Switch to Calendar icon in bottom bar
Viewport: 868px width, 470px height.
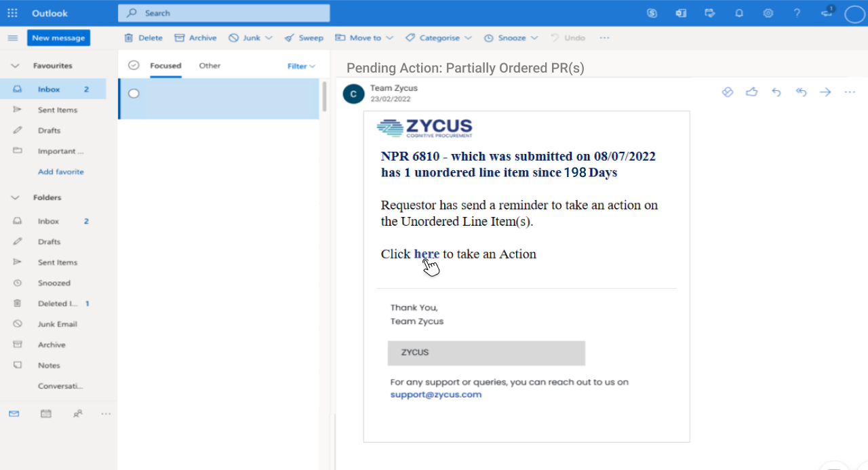pyautogui.click(x=46, y=413)
